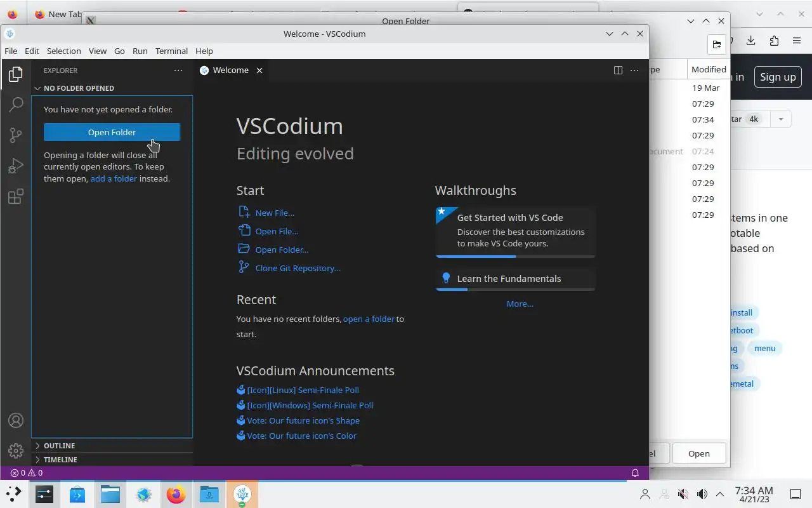
Task: Open 'Vote: Our future icon's Shape' announcement
Action: [303, 420]
